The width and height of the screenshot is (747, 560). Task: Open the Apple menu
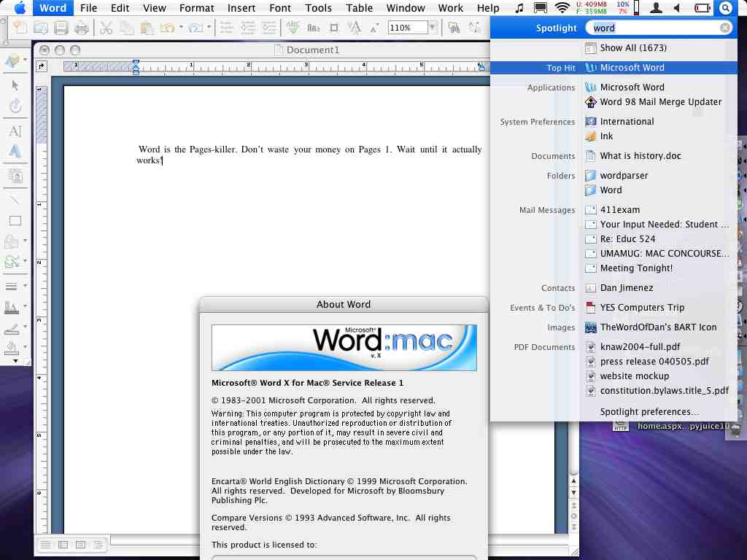coord(20,7)
